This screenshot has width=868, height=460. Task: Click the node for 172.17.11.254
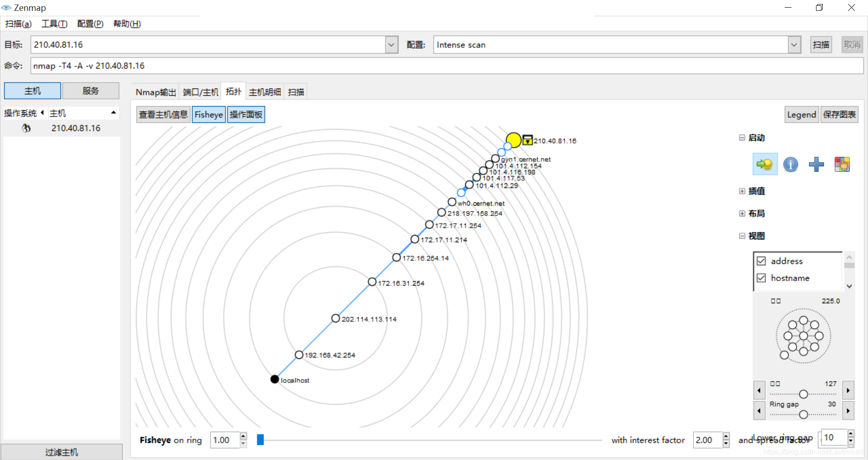pos(429,225)
